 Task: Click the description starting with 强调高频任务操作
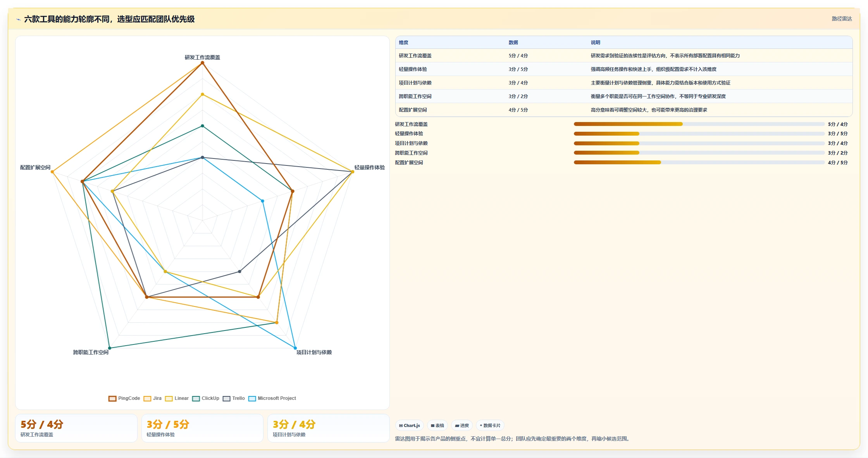pyautogui.click(x=653, y=69)
